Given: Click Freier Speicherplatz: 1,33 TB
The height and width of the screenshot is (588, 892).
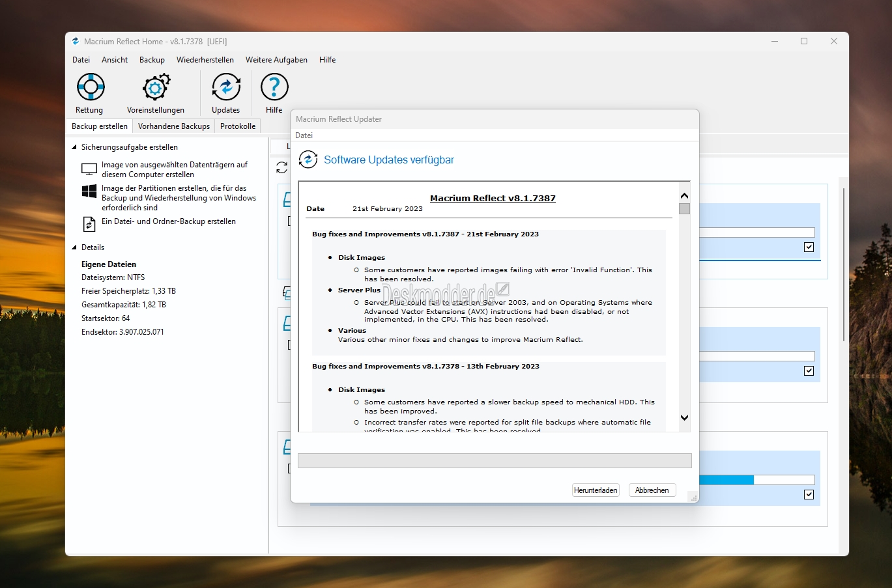Looking at the screenshot, I should pos(128,291).
